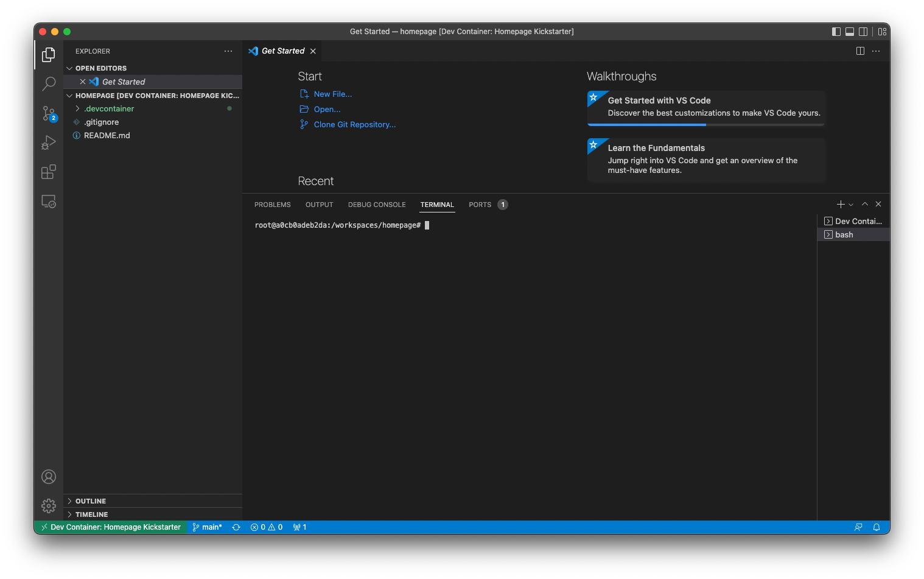Open README.md in the explorer
The width and height of the screenshot is (924, 579).
[107, 136]
